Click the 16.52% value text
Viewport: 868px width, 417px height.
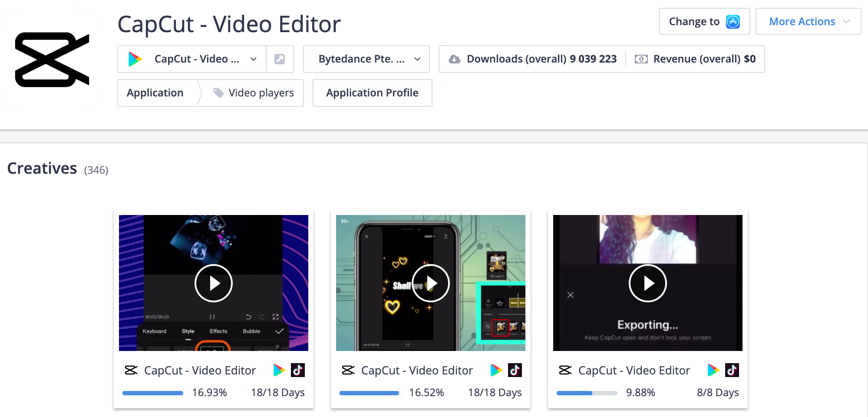coord(426,393)
